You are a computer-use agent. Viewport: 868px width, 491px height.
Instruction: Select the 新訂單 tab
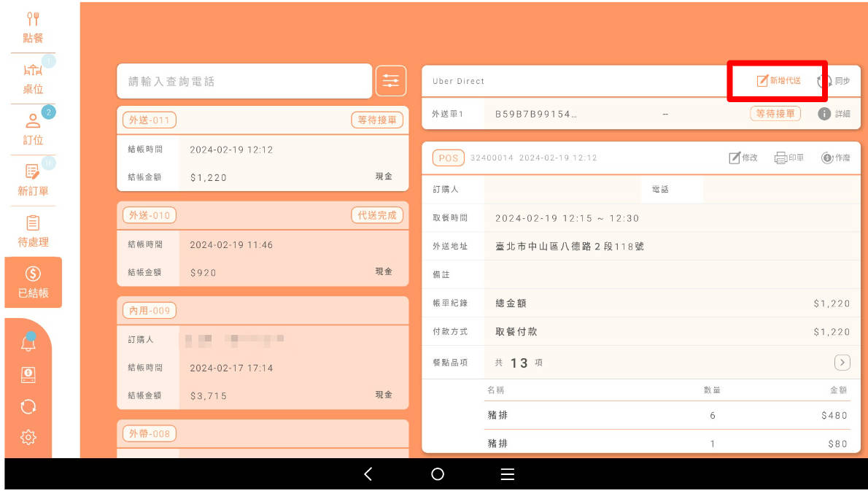pos(33,180)
